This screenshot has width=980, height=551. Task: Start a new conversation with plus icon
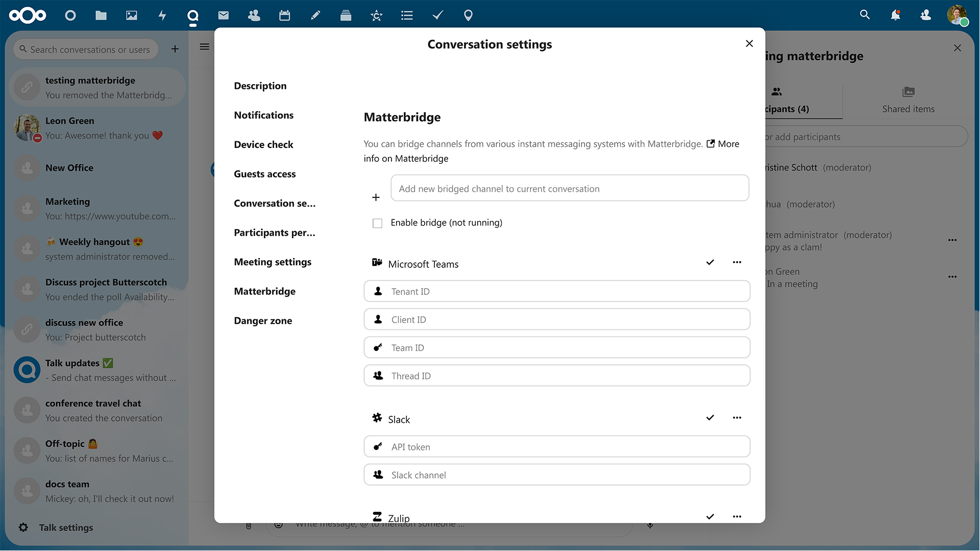(x=175, y=49)
